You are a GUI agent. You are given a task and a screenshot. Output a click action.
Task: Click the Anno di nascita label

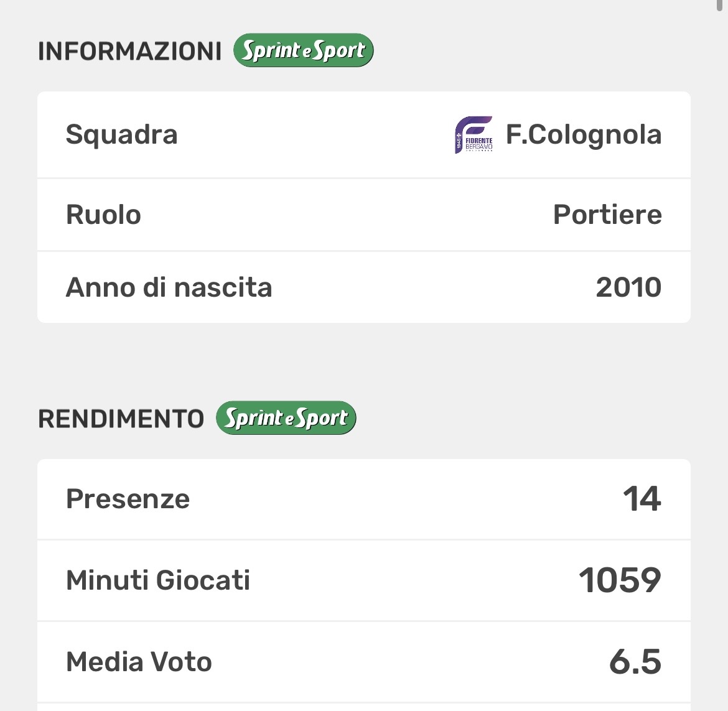point(169,287)
